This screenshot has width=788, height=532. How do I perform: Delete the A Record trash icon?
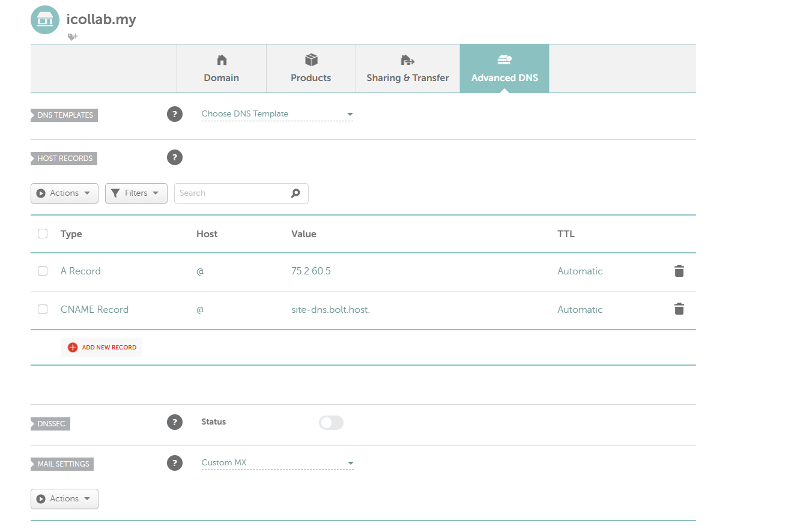[x=679, y=271]
